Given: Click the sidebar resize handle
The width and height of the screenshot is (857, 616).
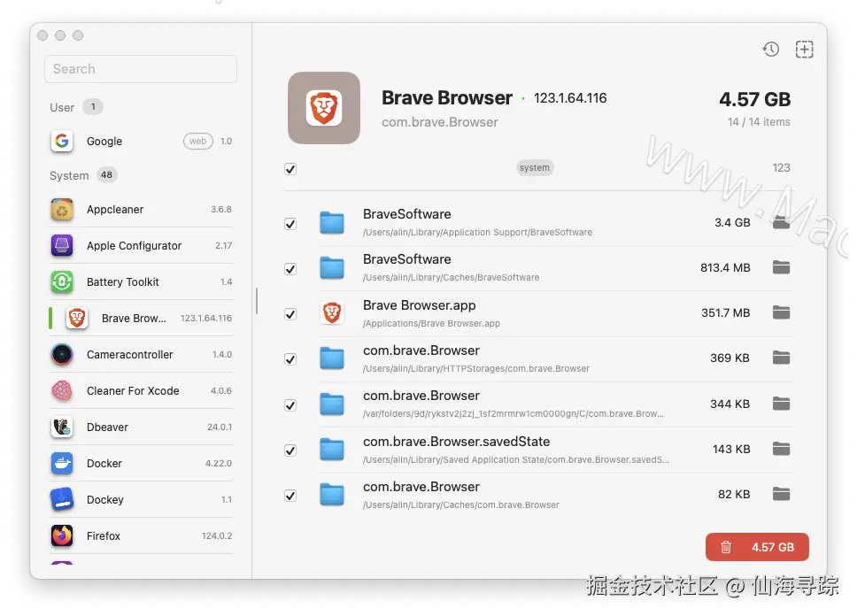Looking at the screenshot, I should coord(257,301).
